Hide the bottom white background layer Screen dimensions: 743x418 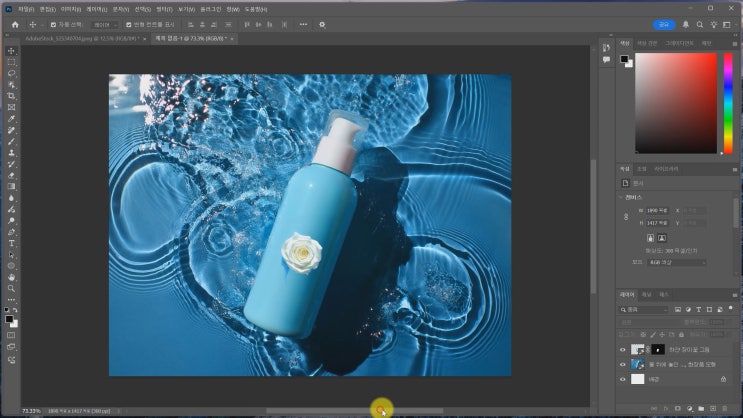click(623, 380)
